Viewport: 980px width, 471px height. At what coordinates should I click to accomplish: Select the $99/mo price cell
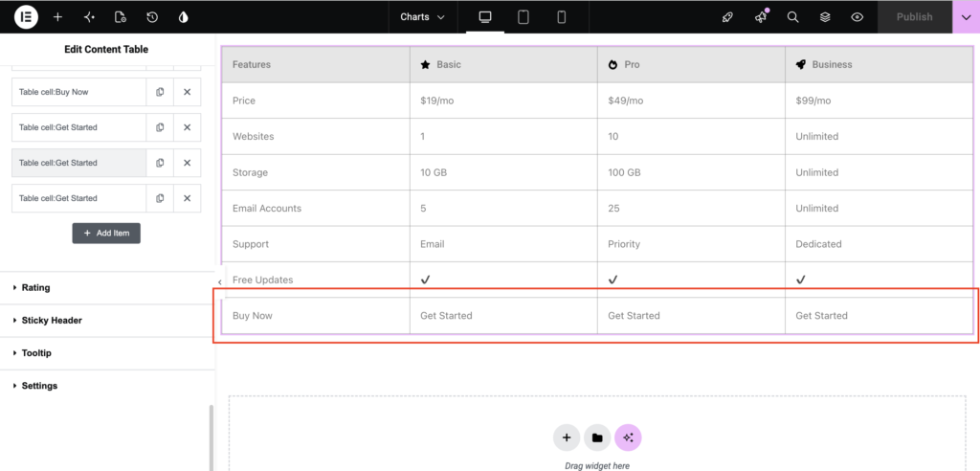pos(879,101)
